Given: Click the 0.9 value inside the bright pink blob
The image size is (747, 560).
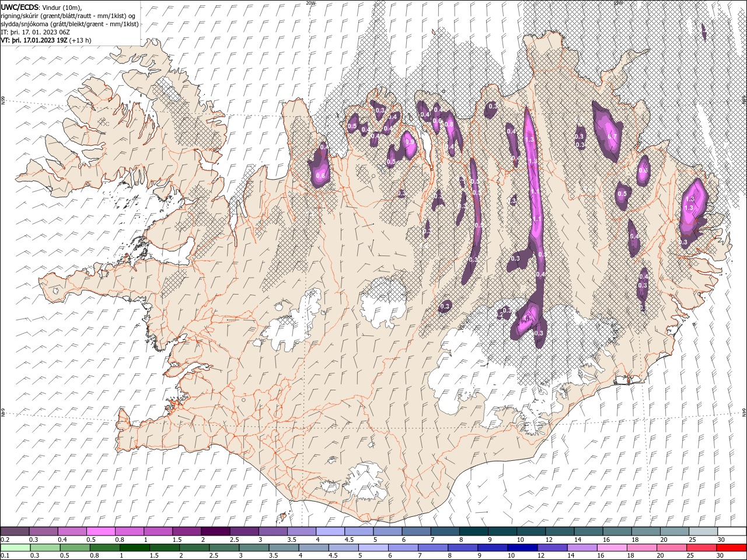Looking at the screenshot, I should click(410, 142).
